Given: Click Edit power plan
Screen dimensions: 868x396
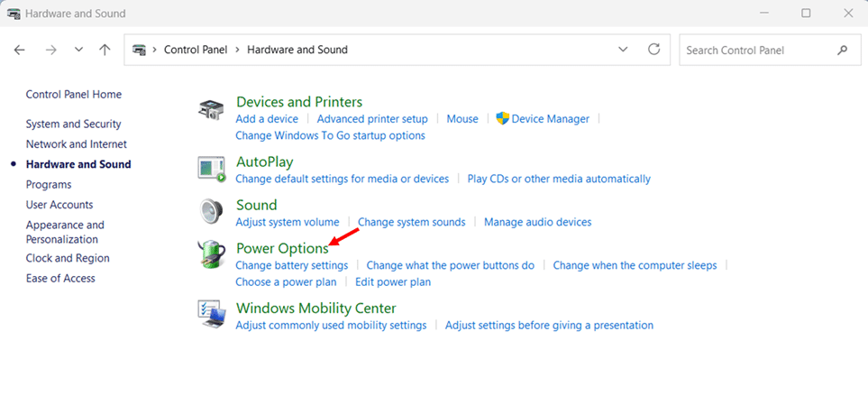Looking at the screenshot, I should (x=393, y=282).
